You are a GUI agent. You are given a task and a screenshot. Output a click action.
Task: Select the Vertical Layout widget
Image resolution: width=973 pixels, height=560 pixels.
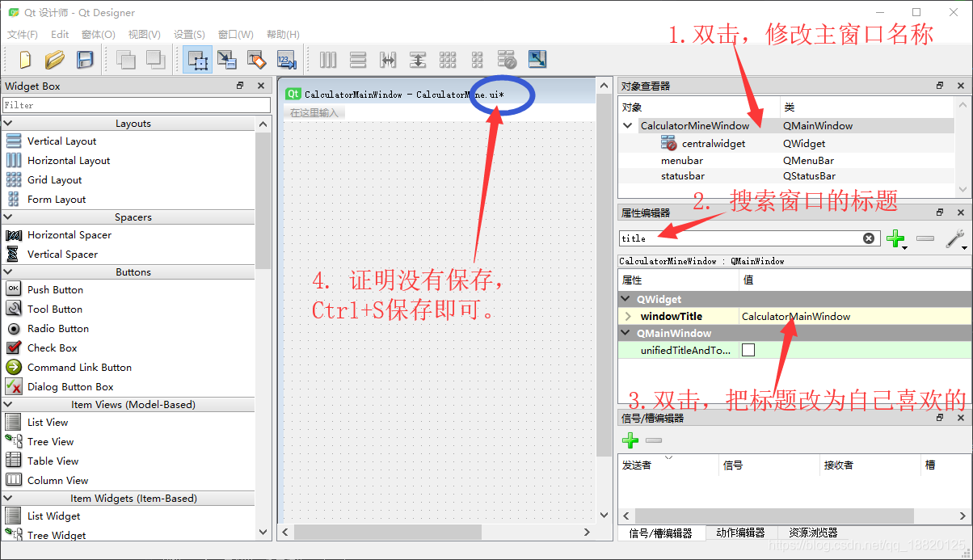pos(61,141)
